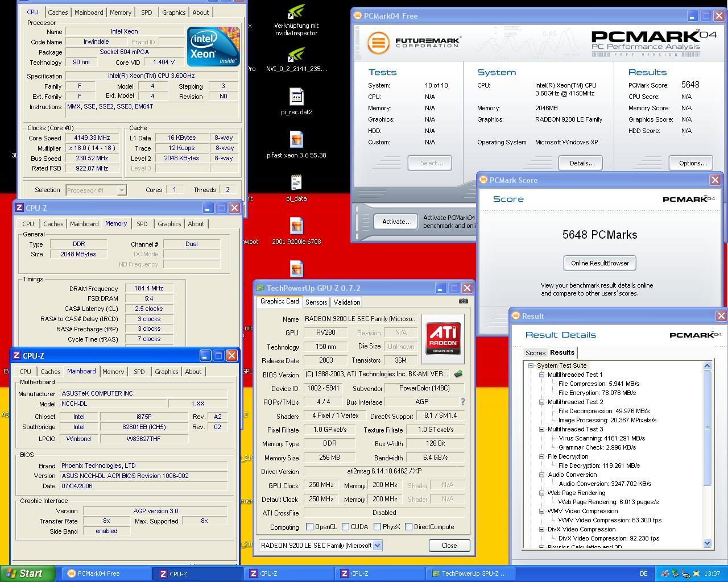Collapse the Web Page Rendering node
The image size is (728, 582).
pos(542,493)
